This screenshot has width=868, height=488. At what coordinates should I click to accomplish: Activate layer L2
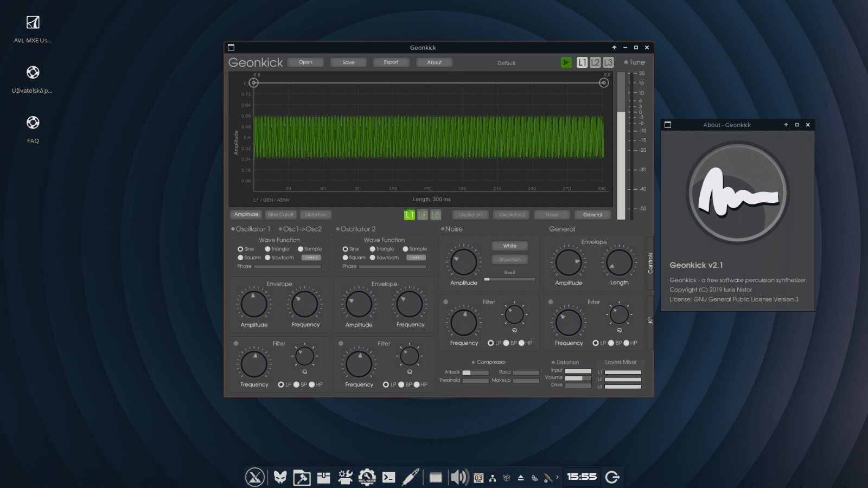pyautogui.click(x=595, y=62)
